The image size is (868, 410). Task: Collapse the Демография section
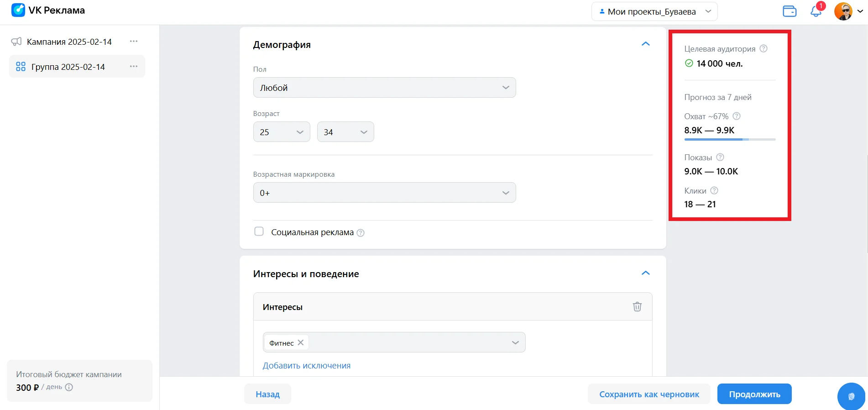645,44
